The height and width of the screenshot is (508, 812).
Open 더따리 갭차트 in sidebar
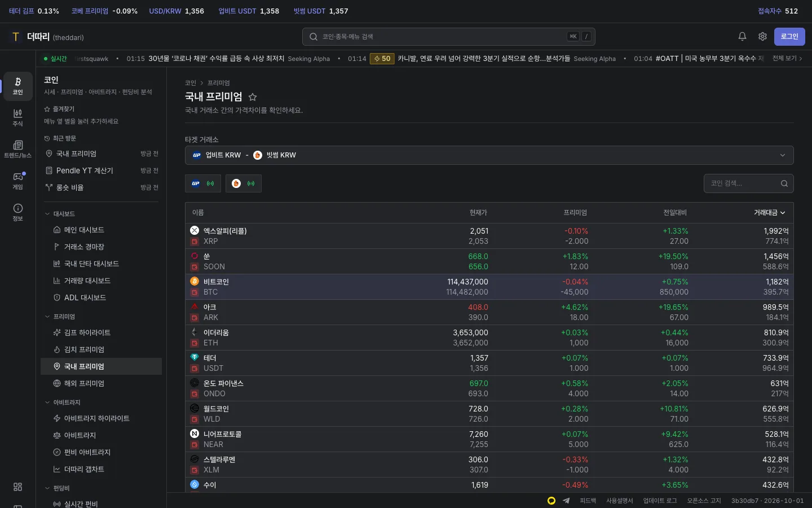tap(101, 469)
